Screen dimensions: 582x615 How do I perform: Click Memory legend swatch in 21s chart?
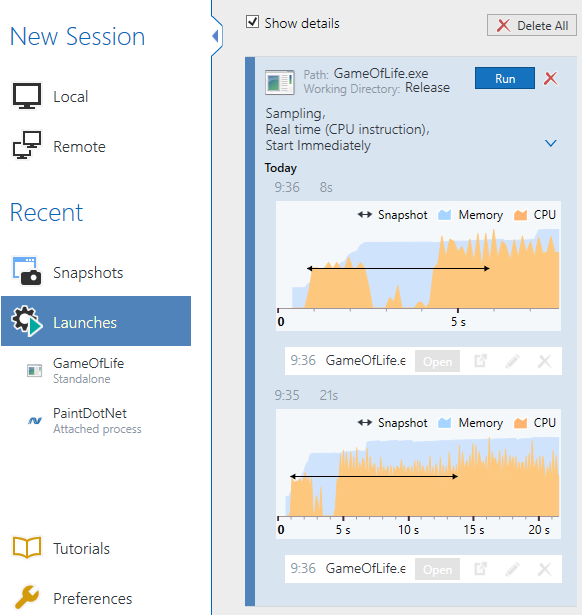tap(444, 422)
